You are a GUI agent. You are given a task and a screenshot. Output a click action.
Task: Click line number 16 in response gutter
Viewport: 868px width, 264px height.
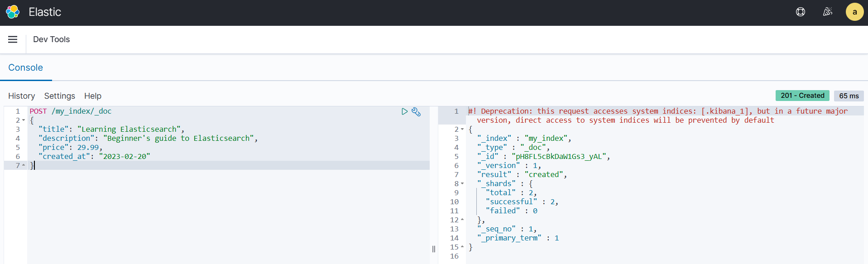(x=454, y=256)
